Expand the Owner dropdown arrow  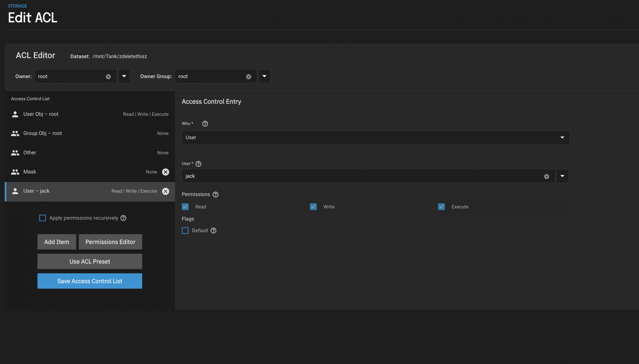(124, 76)
